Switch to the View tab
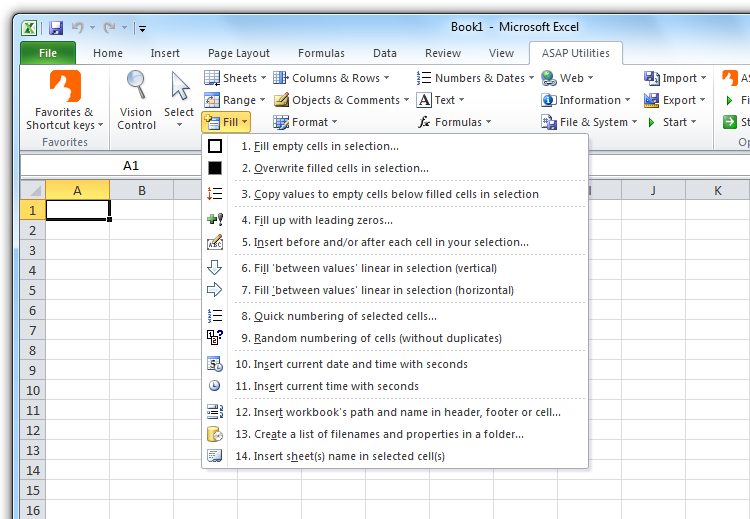This screenshot has height=519, width=750. click(501, 53)
